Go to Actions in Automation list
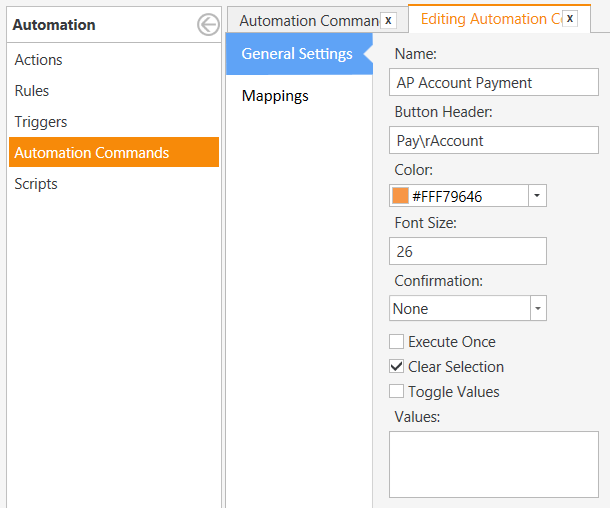 pos(38,60)
